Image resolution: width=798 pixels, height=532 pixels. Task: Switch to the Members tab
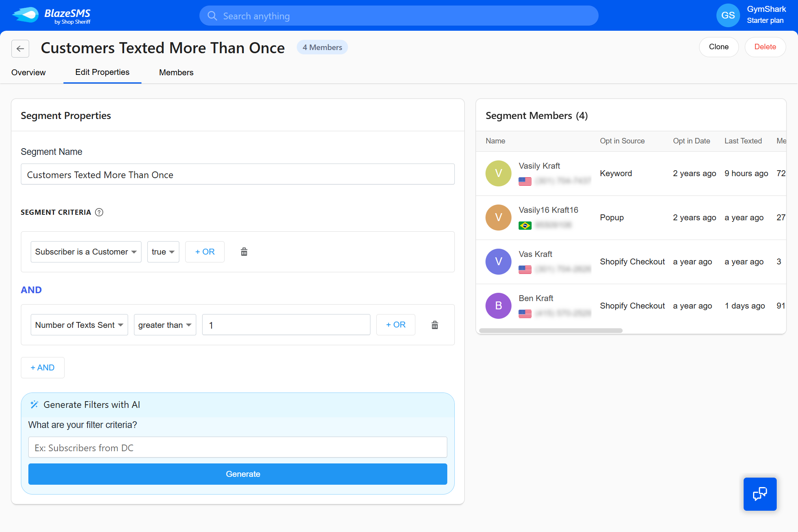(176, 73)
